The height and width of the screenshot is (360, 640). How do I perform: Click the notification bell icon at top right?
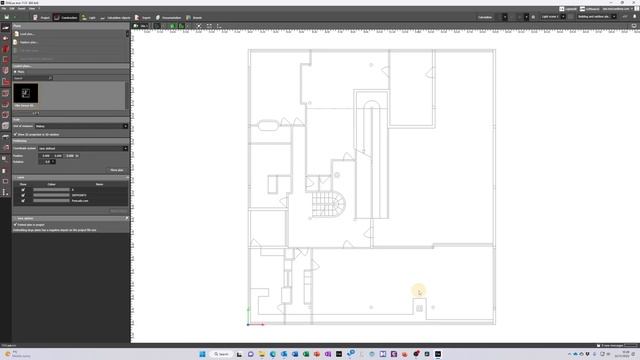pos(634,17)
